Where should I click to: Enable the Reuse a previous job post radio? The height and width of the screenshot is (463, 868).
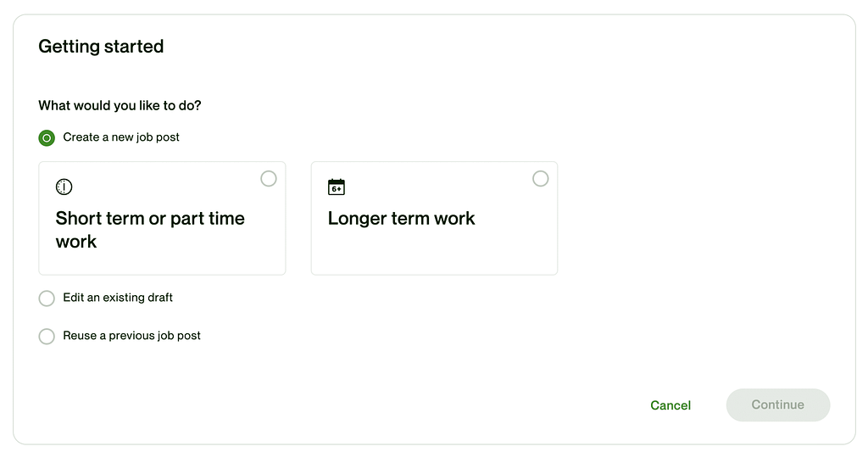click(47, 337)
